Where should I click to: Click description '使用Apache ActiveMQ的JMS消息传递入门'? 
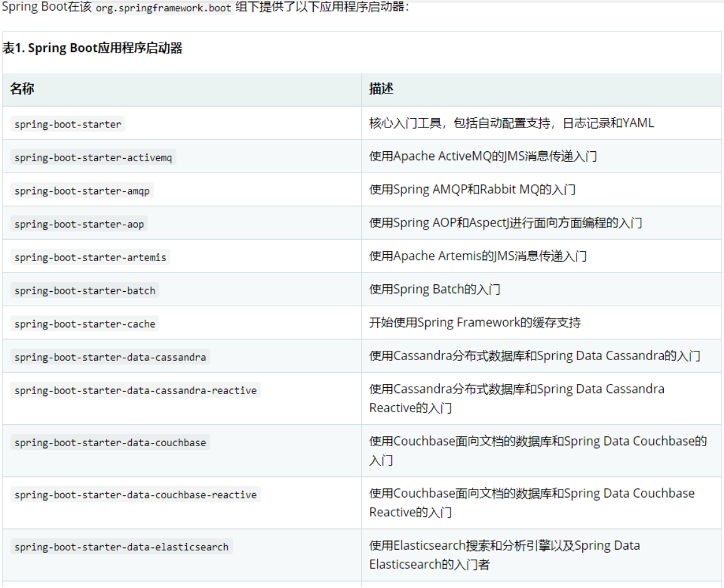click(483, 156)
